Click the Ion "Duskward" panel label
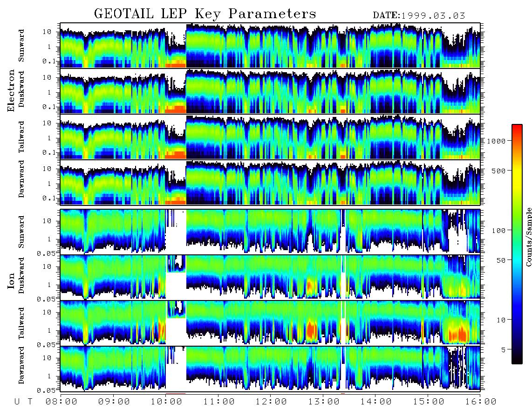Viewport: 532px width, 410px height. (x=21, y=275)
